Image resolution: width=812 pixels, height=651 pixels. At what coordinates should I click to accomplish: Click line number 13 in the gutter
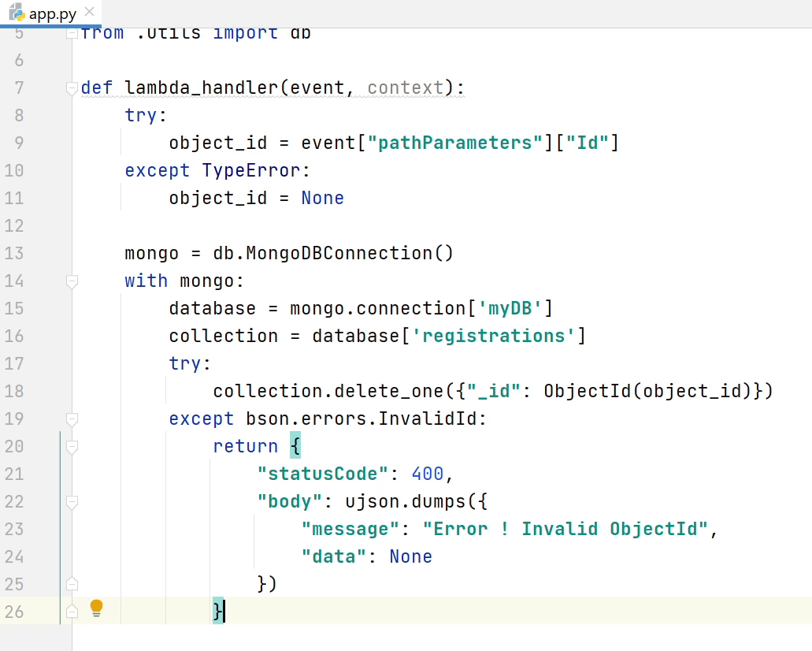click(14, 253)
